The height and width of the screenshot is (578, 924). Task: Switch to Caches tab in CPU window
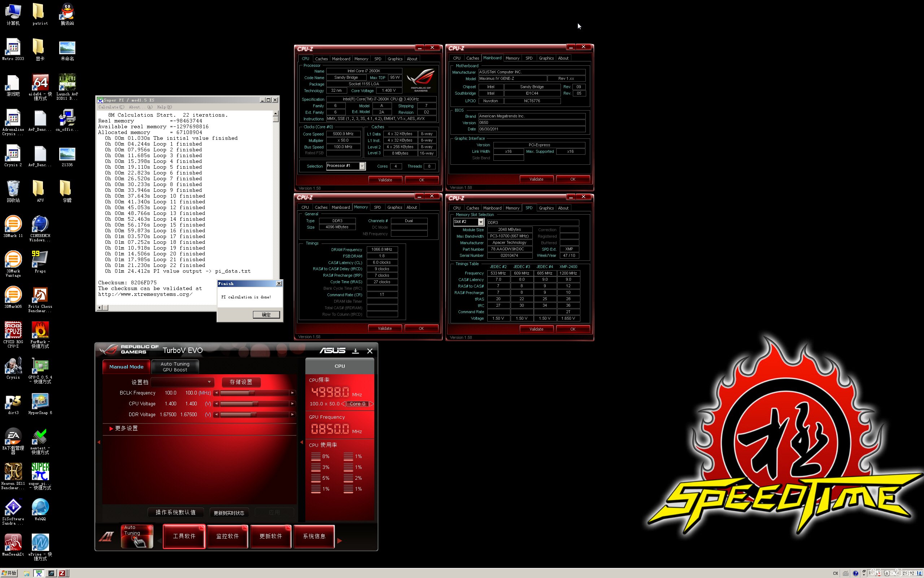coord(321,59)
